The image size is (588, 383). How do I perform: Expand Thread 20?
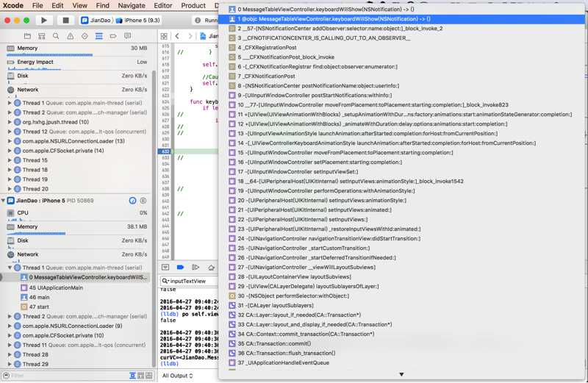(x=10, y=189)
